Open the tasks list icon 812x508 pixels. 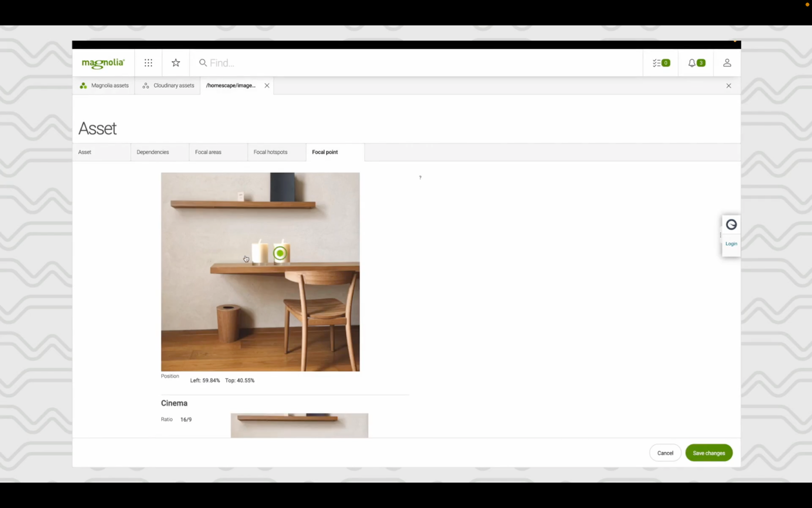click(660, 63)
